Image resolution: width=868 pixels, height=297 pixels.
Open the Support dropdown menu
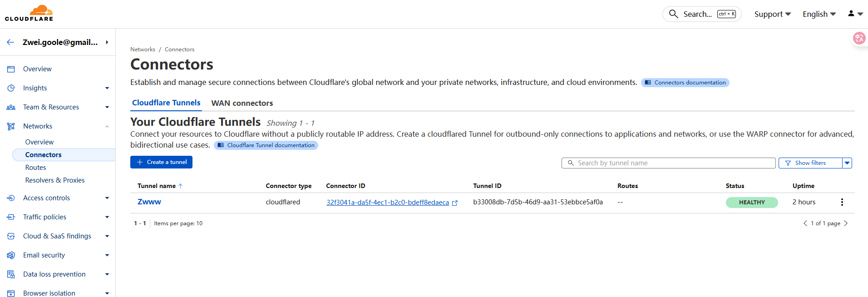[x=773, y=14]
